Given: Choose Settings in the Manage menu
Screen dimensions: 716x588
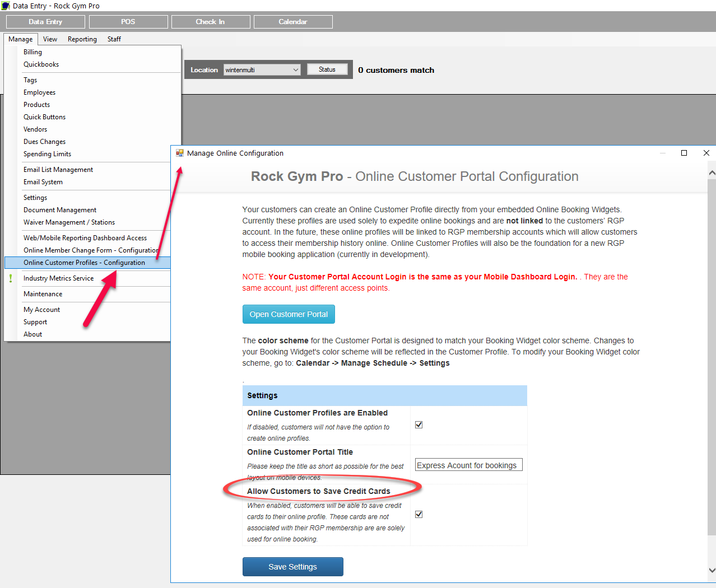Looking at the screenshot, I should pos(87,198).
